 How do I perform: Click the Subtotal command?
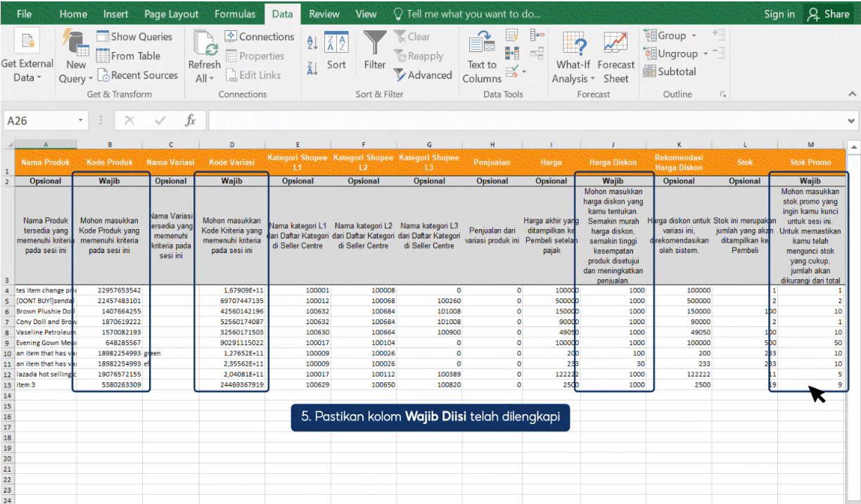[x=669, y=72]
